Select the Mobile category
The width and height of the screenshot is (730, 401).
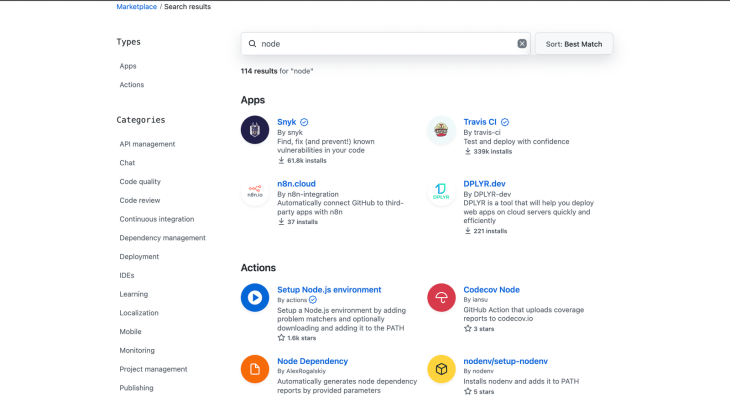(x=130, y=332)
